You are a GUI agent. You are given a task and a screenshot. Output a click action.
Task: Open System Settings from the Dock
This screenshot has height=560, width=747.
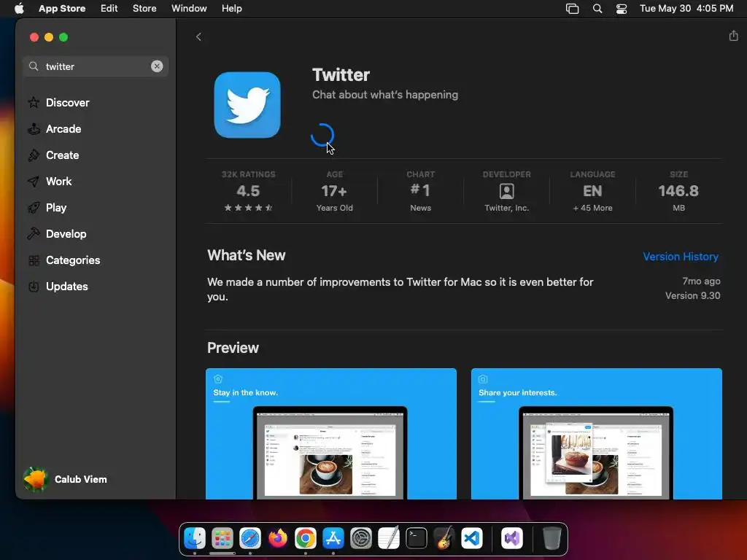point(361,539)
